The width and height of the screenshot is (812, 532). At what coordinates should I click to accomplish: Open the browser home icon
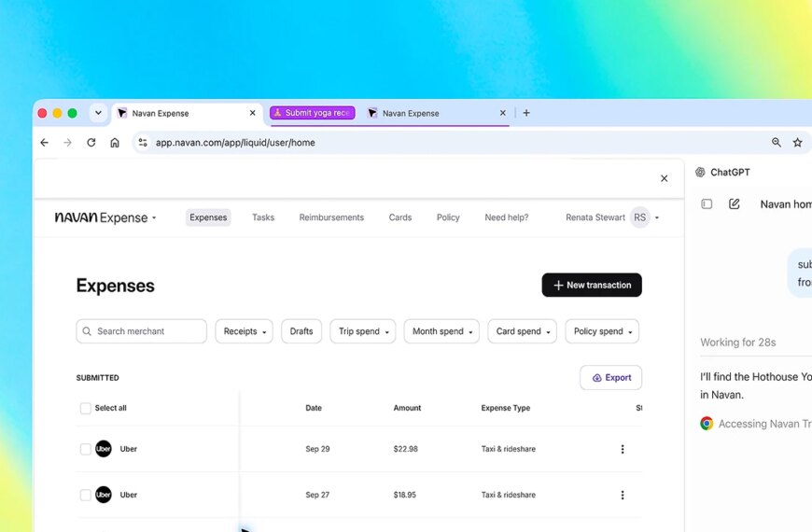pos(115,143)
